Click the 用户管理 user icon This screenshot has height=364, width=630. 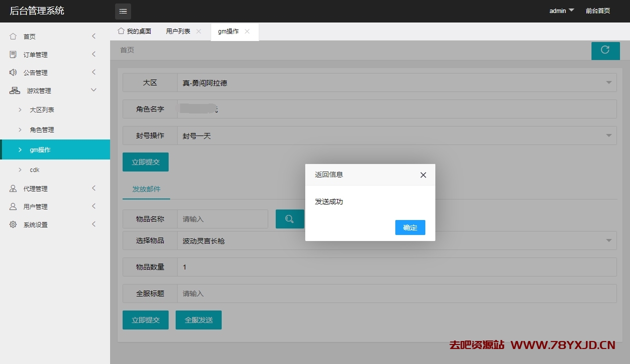click(x=13, y=206)
